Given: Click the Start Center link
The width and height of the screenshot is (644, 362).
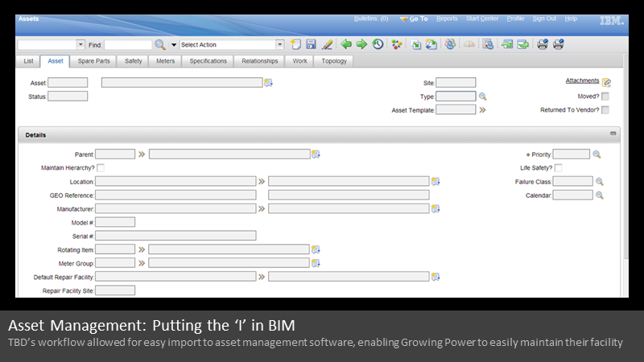Looking at the screenshot, I should [482, 19].
